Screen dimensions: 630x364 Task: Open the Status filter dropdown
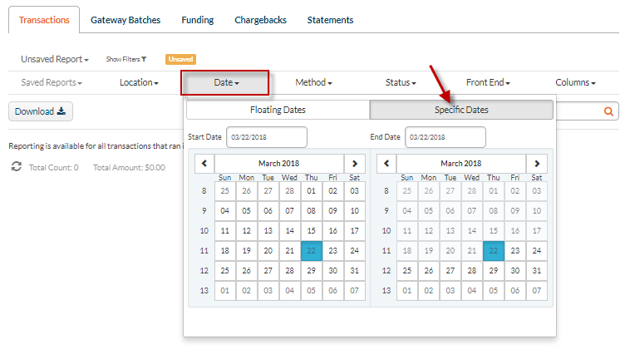401,82
